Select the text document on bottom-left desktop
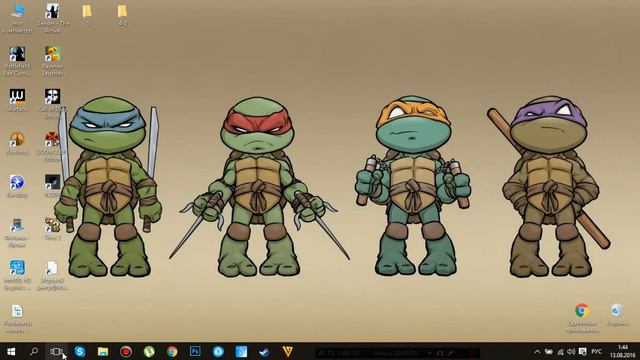The height and width of the screenshot is (360, 640). point(17,319)
